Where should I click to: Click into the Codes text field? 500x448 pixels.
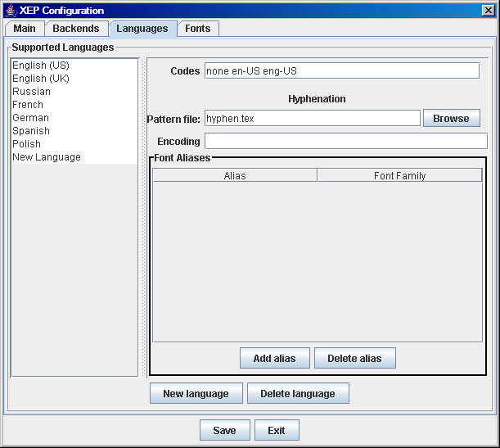[342, 70]
